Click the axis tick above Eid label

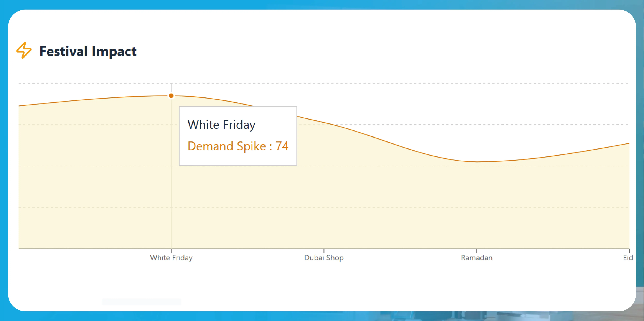tap(629, 251)
